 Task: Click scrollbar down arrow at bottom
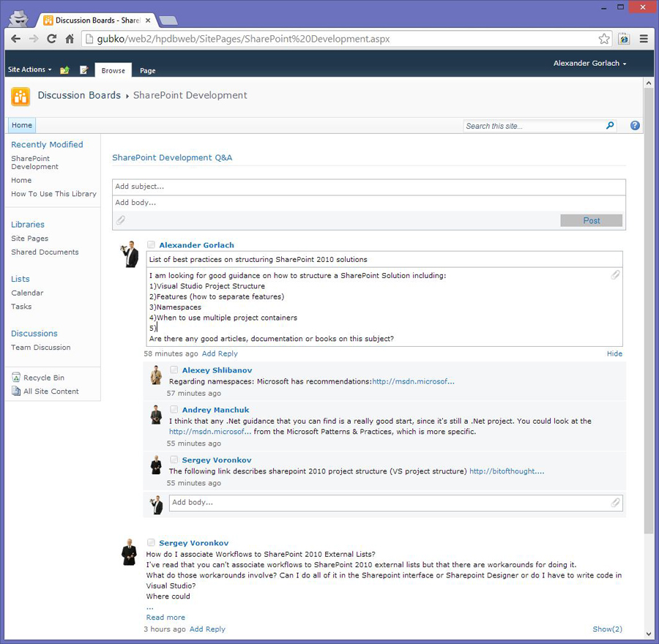pyautogui.click(x=649, y=634)
